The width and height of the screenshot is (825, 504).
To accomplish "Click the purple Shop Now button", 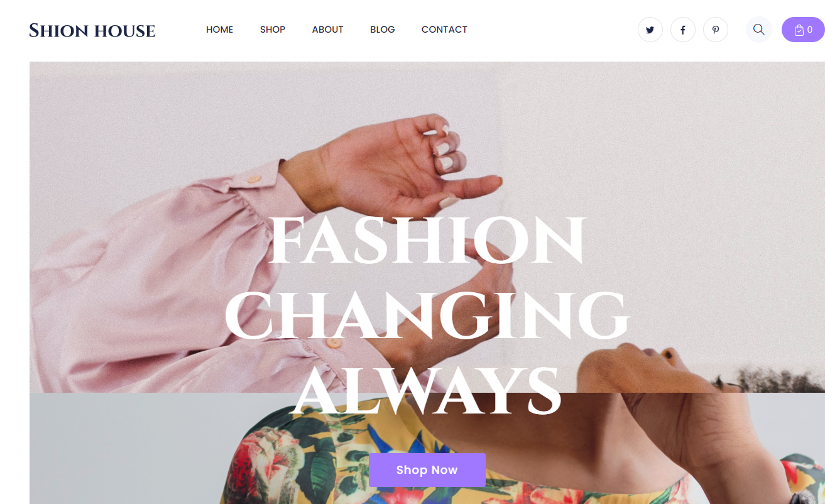I will [427, 470].
